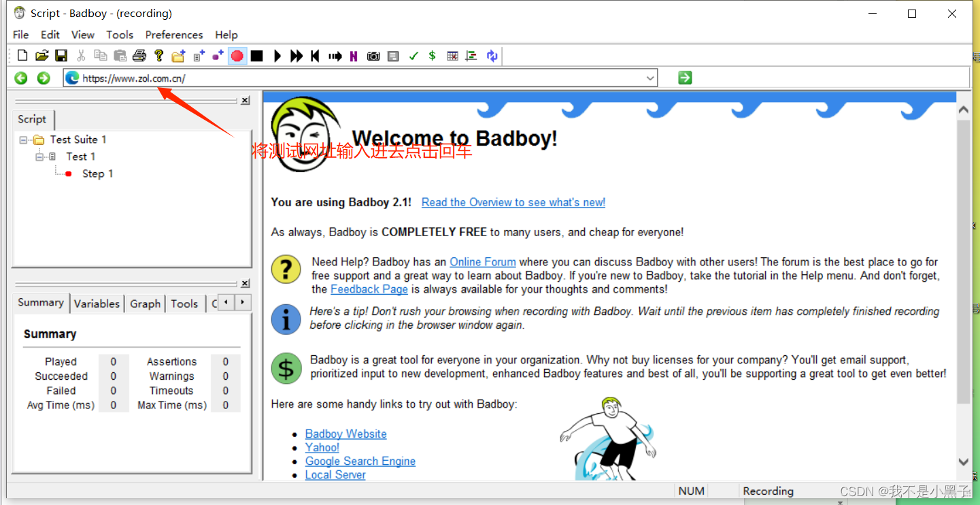Click the Paste clipboard icon

[120, 56]
